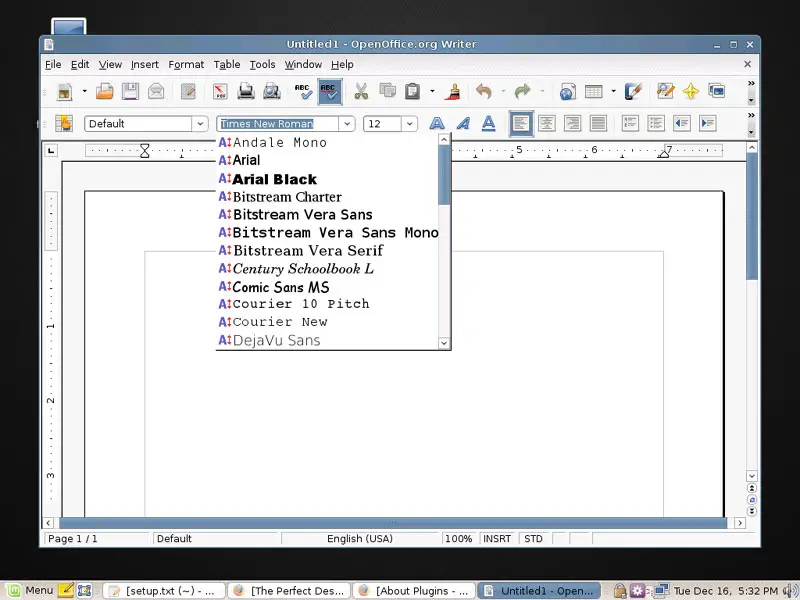The width and height of the screenshot is (800, 600).
Task: Print the document with the printer icon
Action: tap(246, 92)
